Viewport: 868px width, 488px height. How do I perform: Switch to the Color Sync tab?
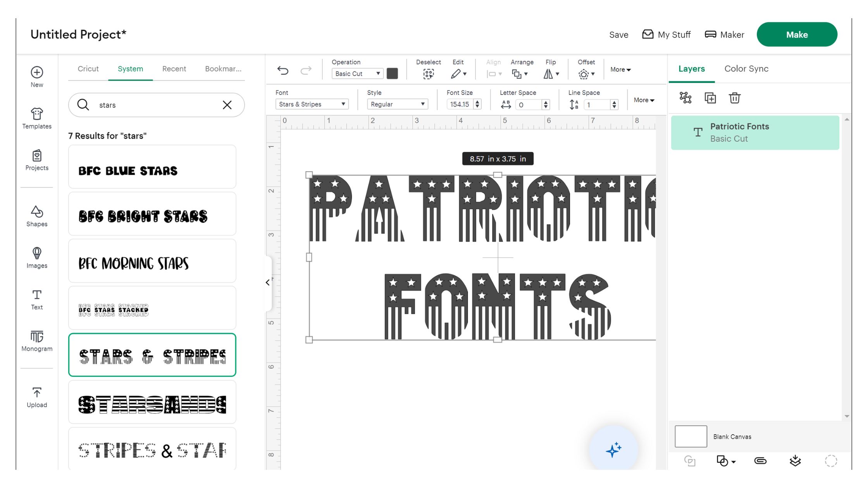[746, 69]
